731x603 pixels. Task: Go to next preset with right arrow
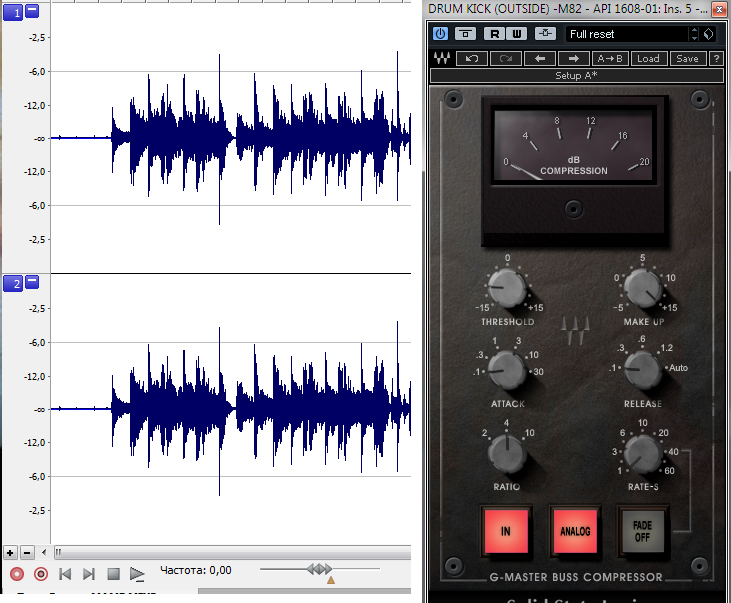click(574, 59)
